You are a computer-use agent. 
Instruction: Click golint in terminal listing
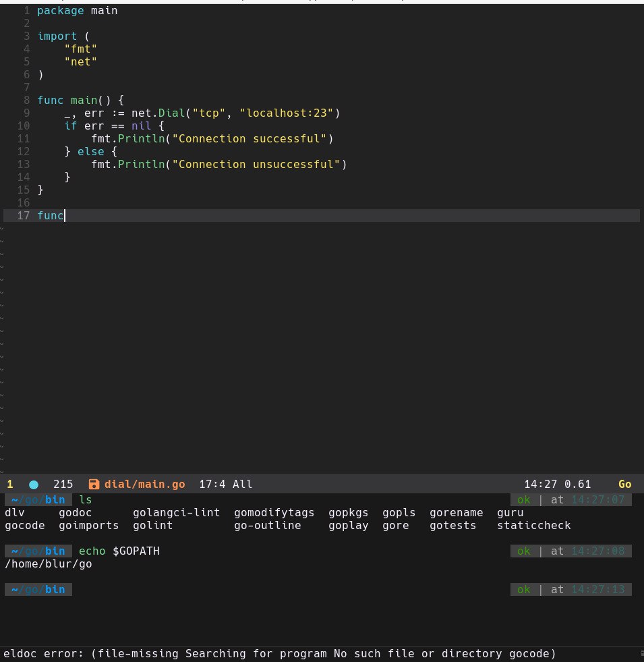153,526
